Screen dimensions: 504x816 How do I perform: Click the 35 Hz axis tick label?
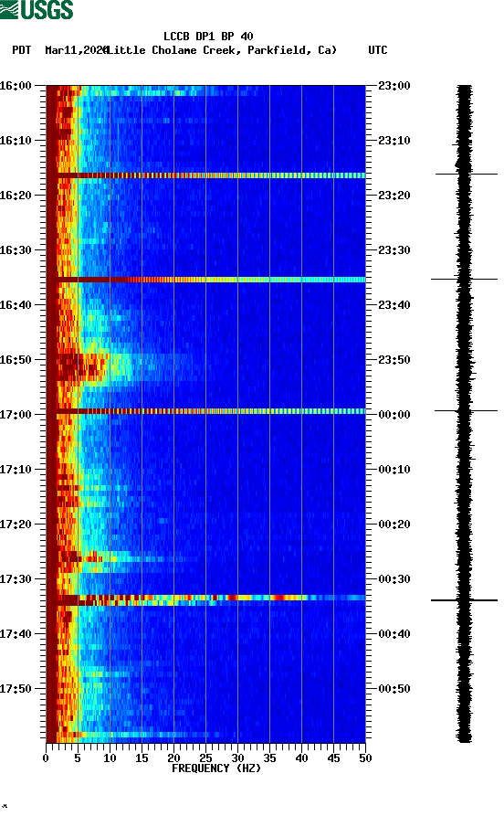click(x=269, y=758)
